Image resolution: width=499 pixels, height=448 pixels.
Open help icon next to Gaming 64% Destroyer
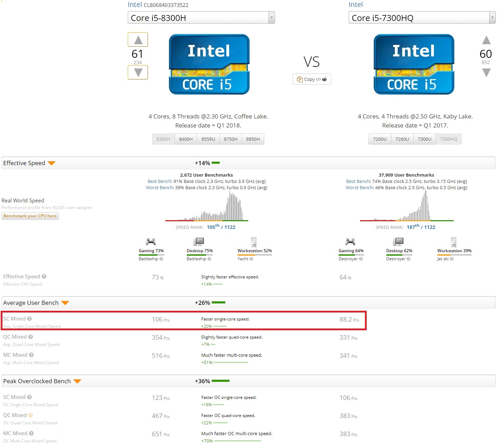coord(361,259)
